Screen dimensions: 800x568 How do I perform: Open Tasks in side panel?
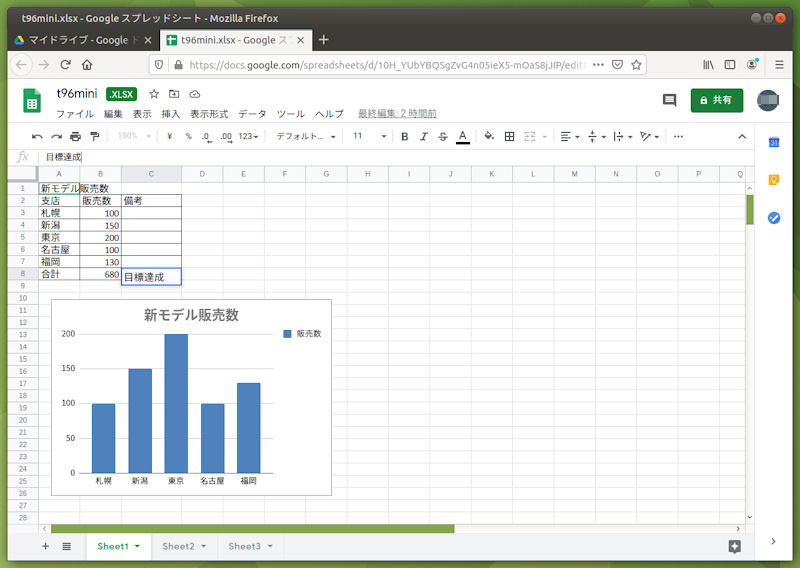coord(773,218)
